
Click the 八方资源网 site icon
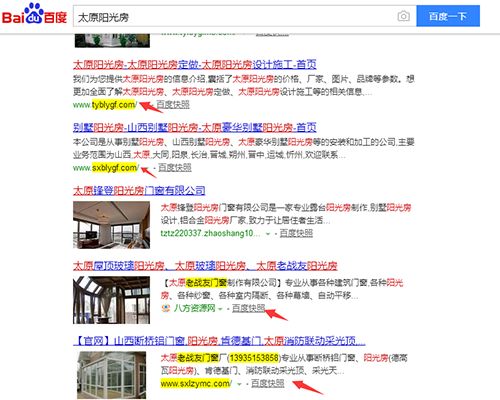[165, 308]
